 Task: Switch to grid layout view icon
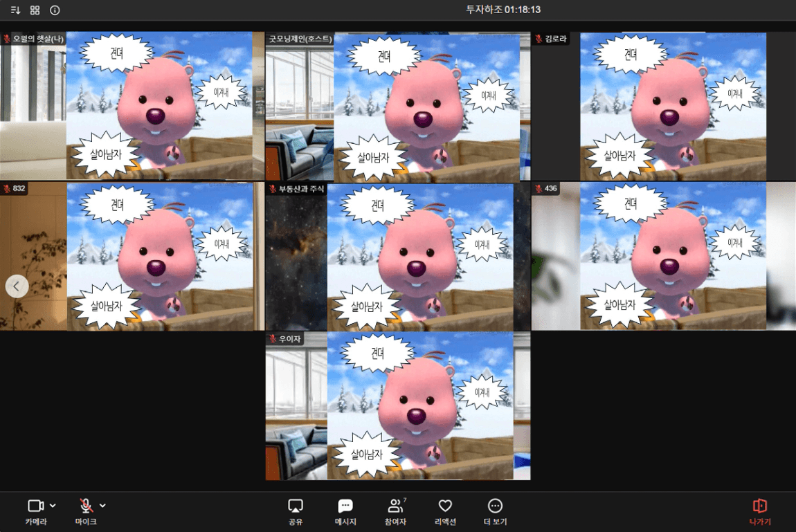click(35, 10)
